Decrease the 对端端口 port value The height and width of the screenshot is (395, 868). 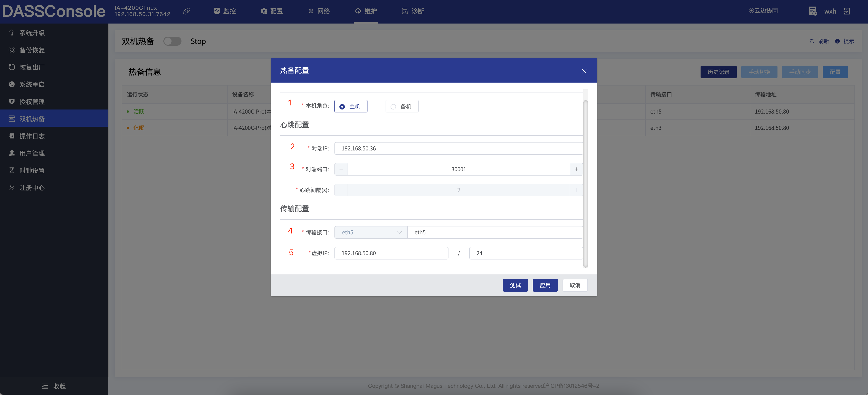point(341,169)
